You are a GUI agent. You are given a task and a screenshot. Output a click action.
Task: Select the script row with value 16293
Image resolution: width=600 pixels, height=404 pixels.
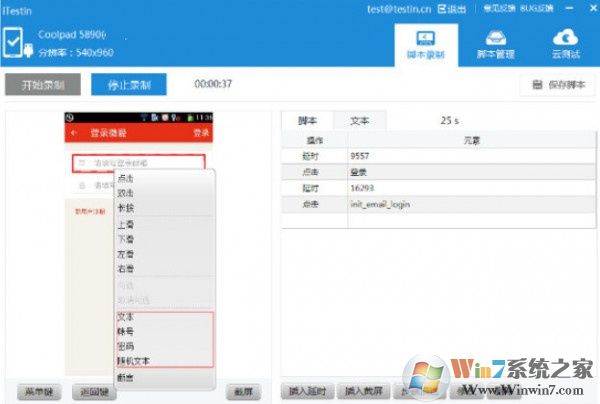coord(438,188)
